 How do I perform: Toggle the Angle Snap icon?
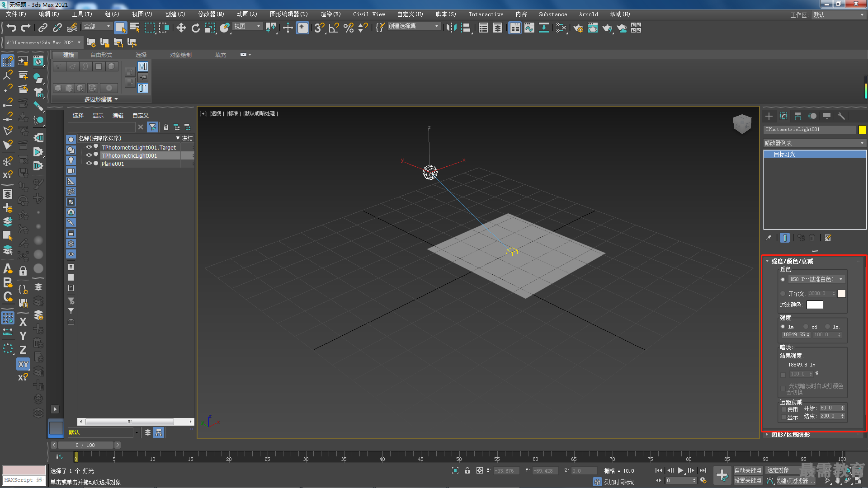pos(334,28)
